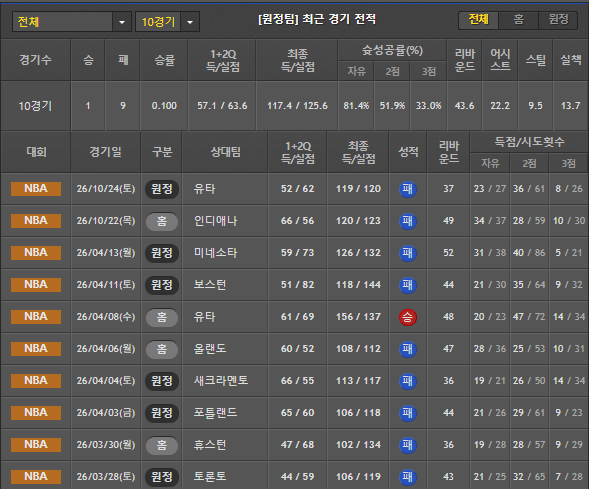This screenshot has width=589, height=489.
Task: Select the 전체 tab at top right
Action: (x=478, y=20)
